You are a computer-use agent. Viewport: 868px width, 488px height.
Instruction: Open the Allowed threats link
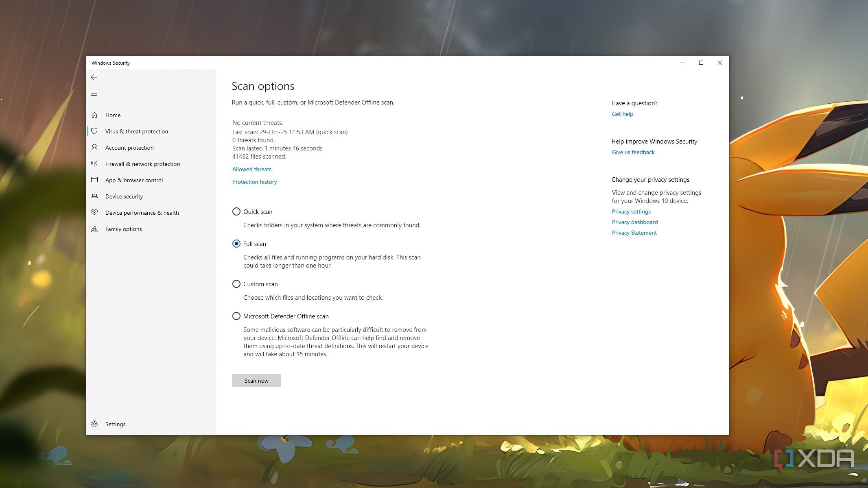(251, 169)
